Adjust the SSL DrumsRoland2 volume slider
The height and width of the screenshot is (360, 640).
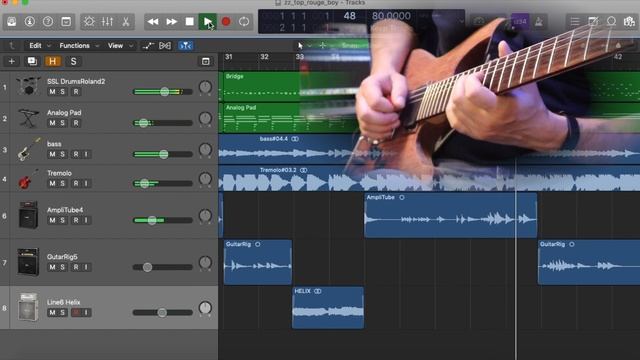click(x=163, y=92)
